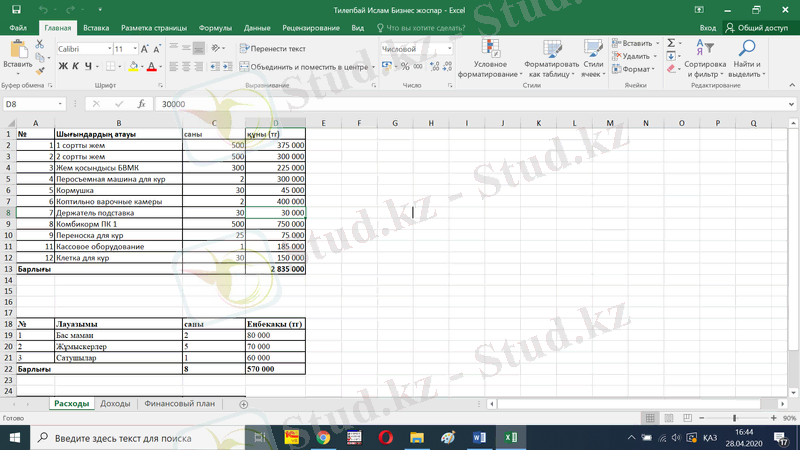
Task: Click the formula bar showing 30000
Action: tap(469, 104)
